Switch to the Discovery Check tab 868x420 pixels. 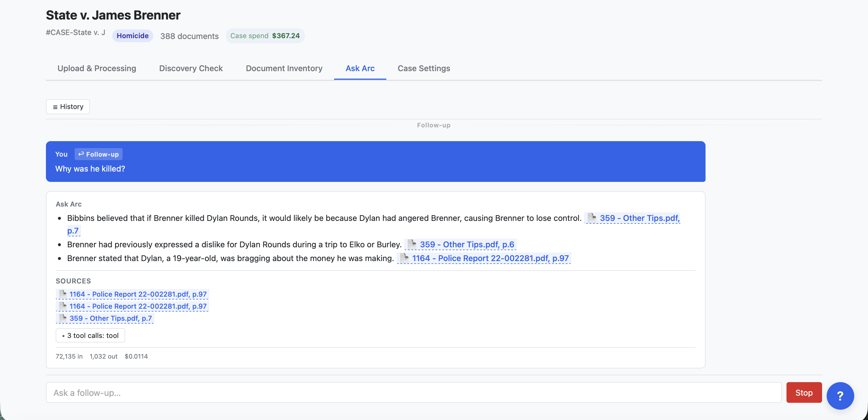point(191,68)
